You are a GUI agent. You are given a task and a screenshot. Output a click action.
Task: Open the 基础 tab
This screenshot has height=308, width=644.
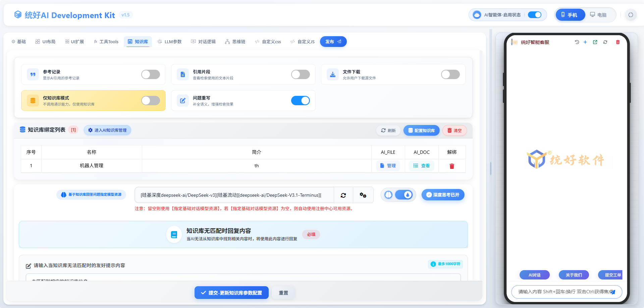[18, 42]
